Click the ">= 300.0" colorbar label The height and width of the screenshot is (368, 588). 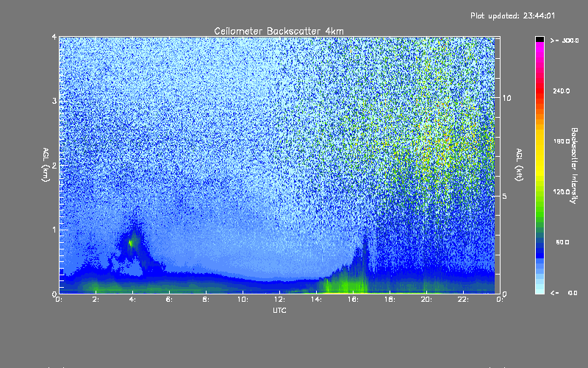point(564,40)
